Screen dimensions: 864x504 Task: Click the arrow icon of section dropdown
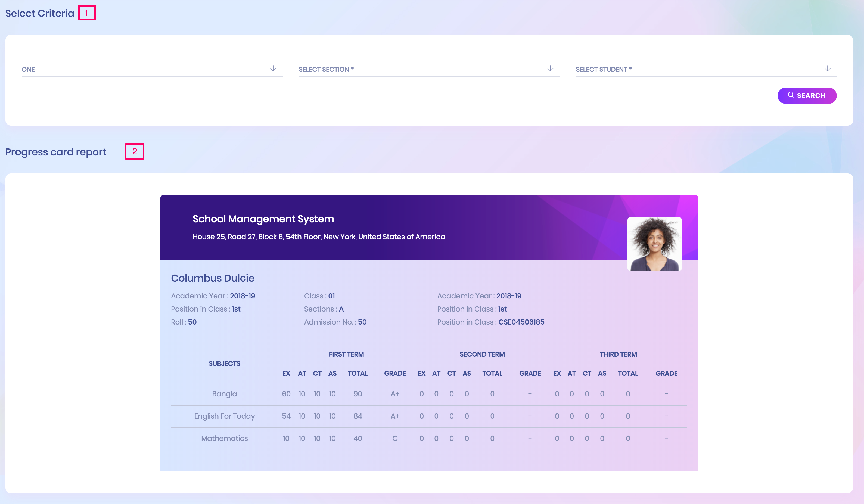pyautogui.click(x=550, y=69)
